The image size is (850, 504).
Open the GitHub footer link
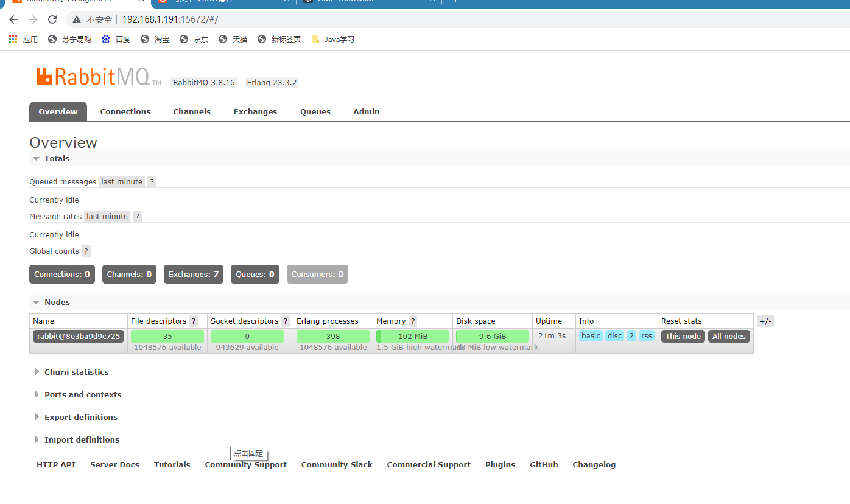(x=544, y=464)
